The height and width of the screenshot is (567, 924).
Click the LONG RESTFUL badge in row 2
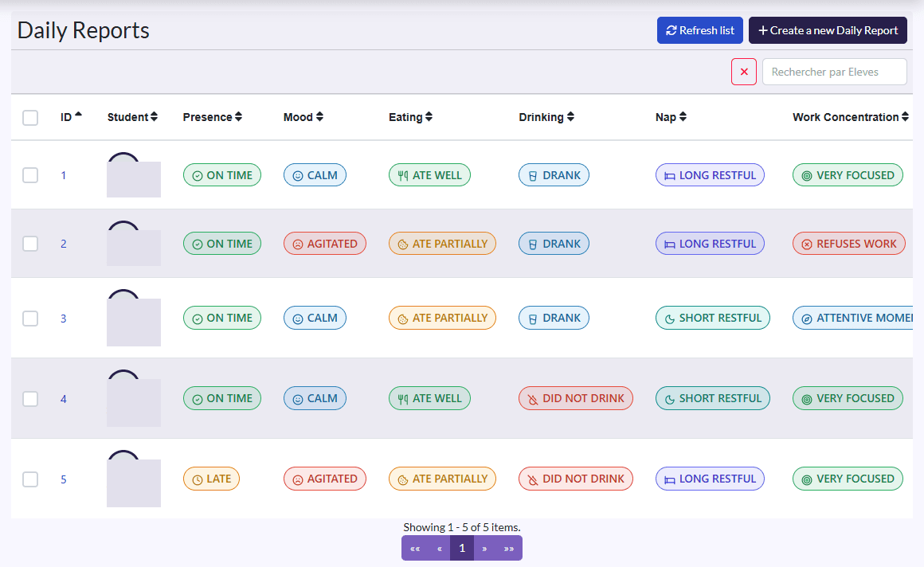click(710, 244)
